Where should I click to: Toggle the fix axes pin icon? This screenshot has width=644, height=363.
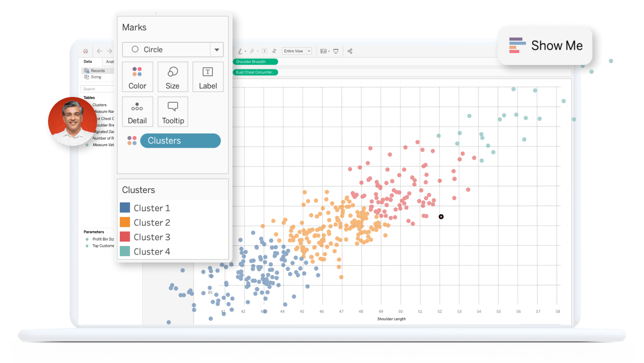click(275, 51)
